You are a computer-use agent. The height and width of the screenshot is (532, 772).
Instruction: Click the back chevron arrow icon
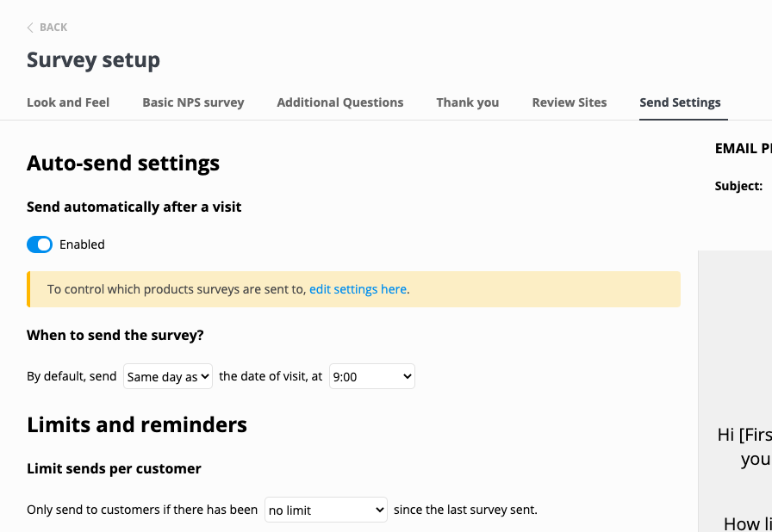(30, 28)
